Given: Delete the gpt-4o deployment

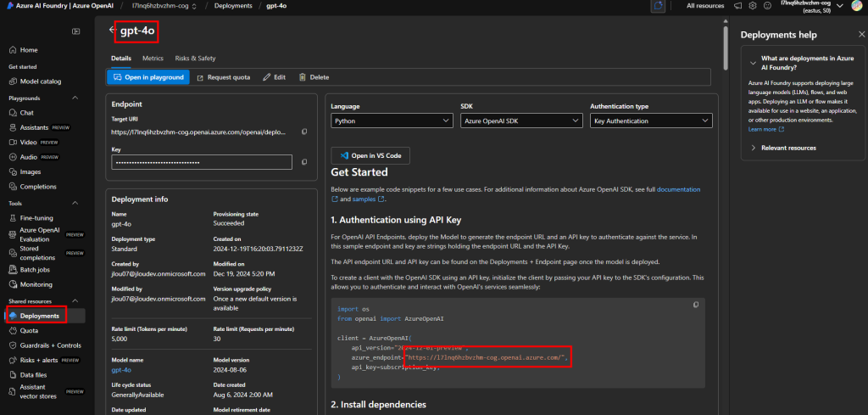Looking at the screenshot, I should (314, 77).
